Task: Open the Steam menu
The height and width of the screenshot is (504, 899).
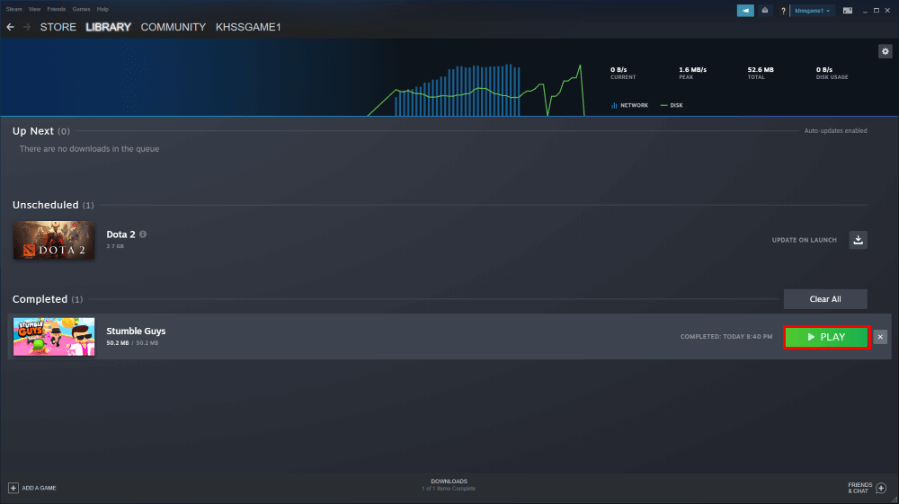Action: click(14, 9)
